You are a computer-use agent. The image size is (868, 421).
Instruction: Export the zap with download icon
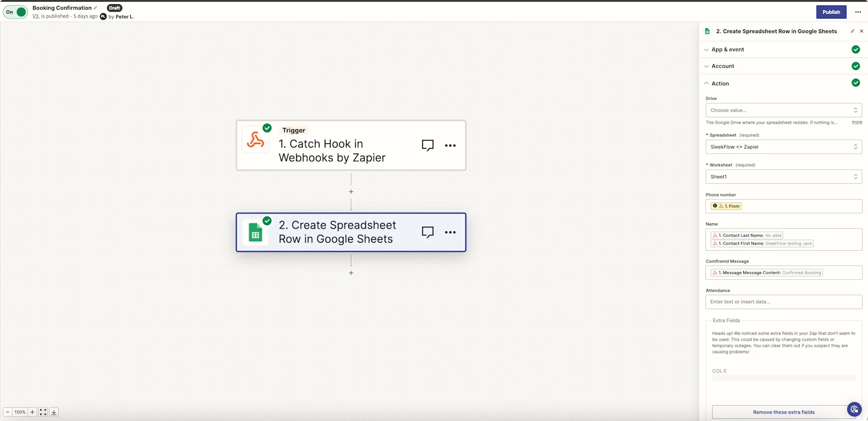tap(54, 412)
